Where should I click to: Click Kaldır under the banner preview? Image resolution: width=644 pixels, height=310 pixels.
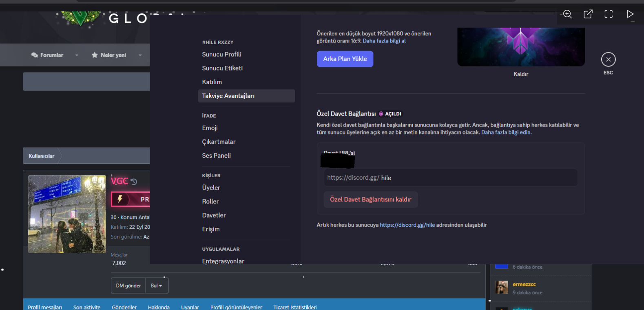coord(521,74)
